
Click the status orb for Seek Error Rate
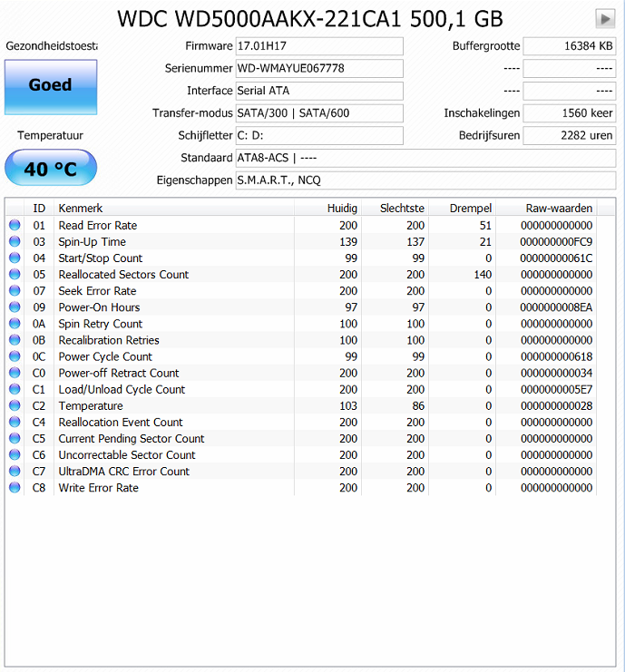click(x=15, y=290)
